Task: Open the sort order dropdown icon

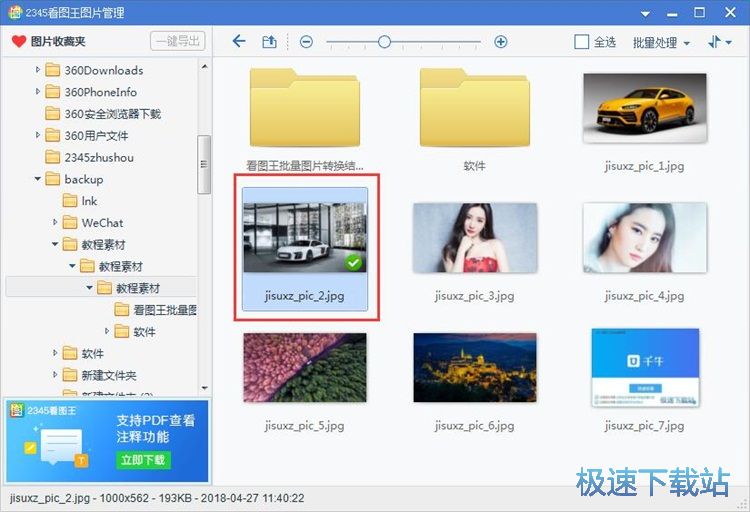Action: tap(719, 42)
